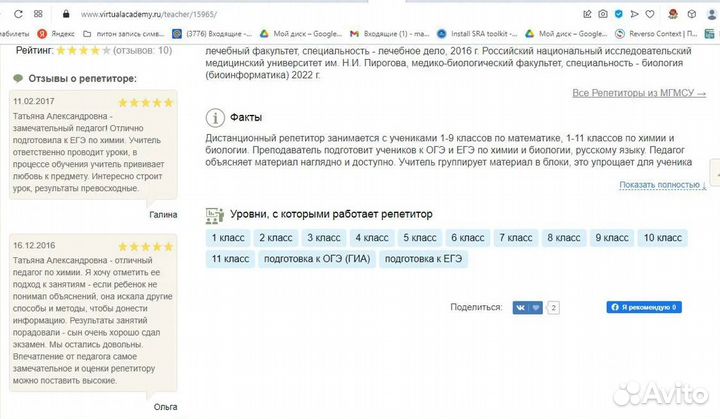
Task: Click five-star rating of Ольга's review
Action: (146, 247)
